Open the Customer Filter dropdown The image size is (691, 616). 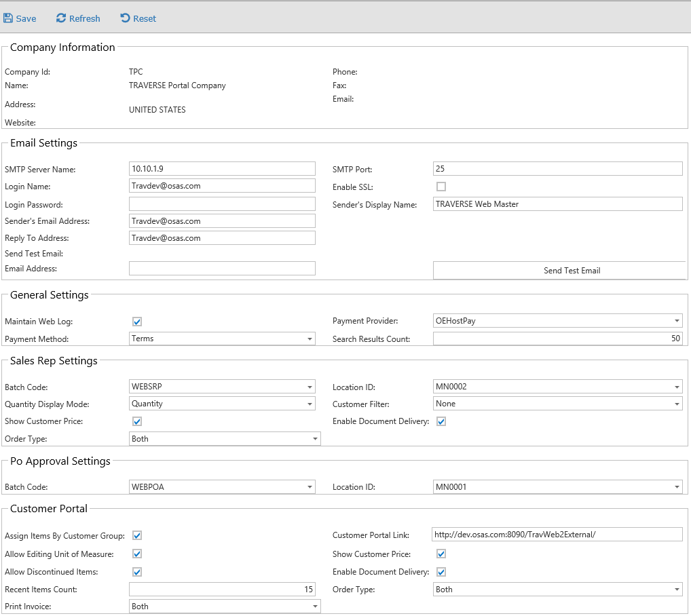click(x=677, y=404)
